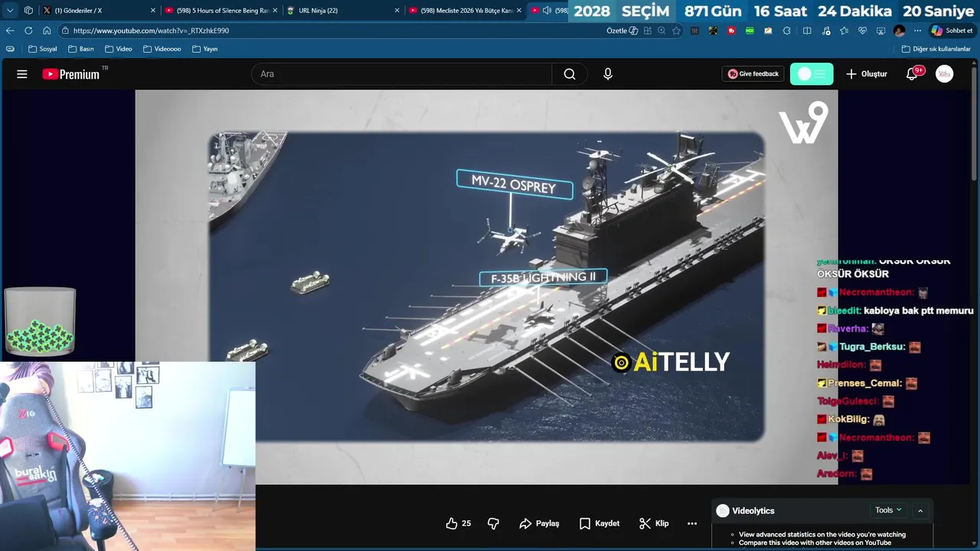Viewport: 980px width, 551px height.
Task: Open the Video bookmarks folder
Action: [118, 49]
